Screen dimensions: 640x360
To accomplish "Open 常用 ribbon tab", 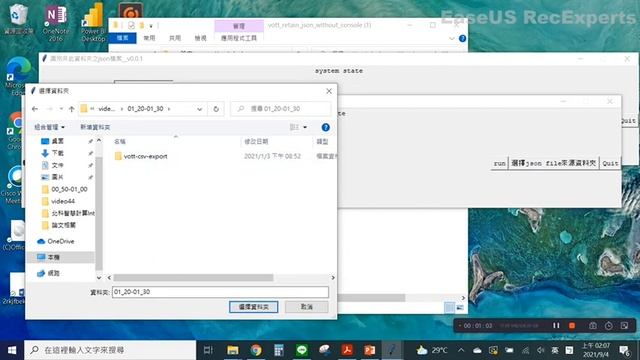I will click(x=149, y=38).
